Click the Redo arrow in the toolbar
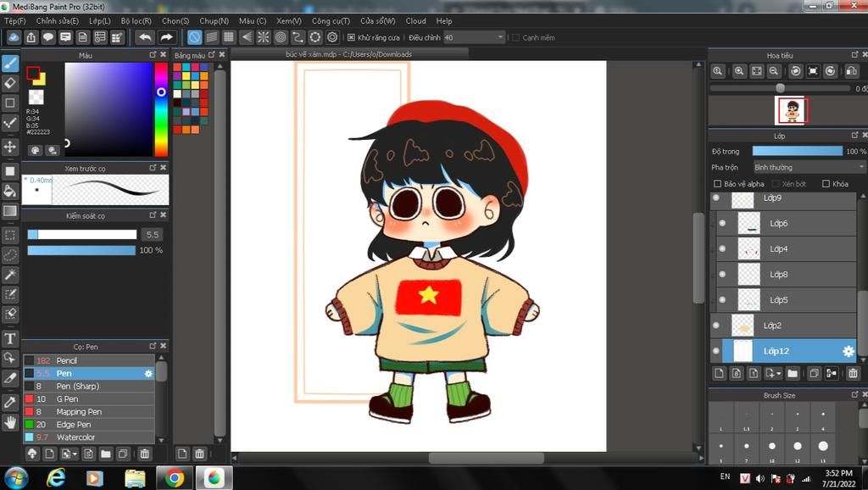 click(x=166, y=37)
